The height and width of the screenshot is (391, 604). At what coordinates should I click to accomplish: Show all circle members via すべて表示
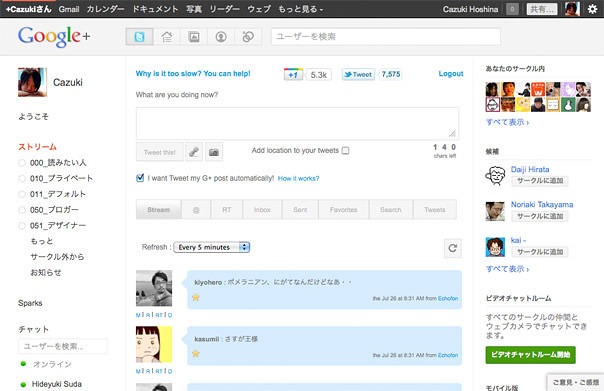[x=507, y=122]
